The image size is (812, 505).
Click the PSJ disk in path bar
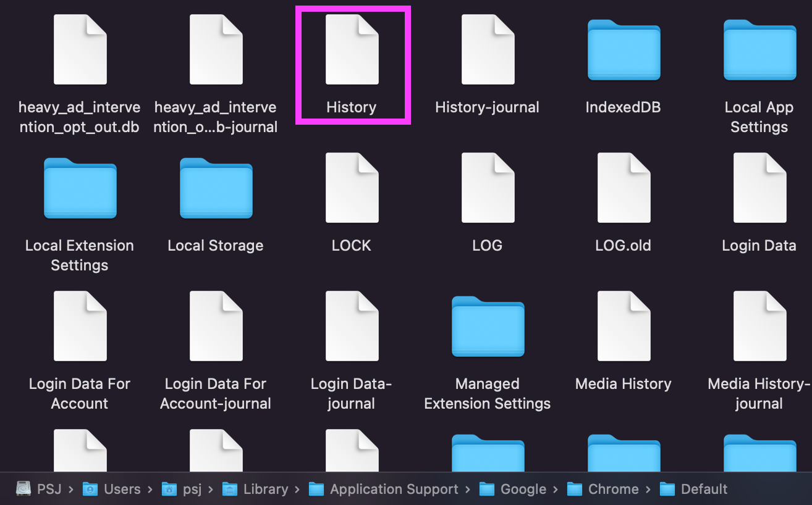coord(38,489)
